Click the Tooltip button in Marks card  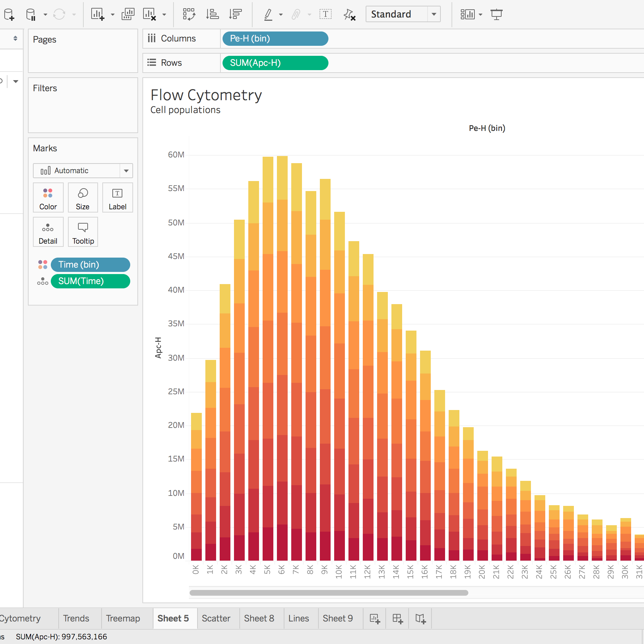(x=83, y=232)
